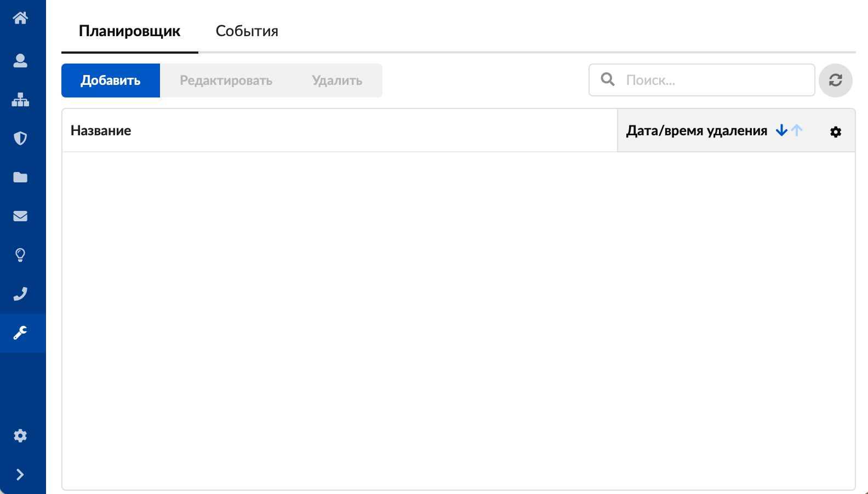The image size is (868, 494).
Task: Open the shield security sidebar icon
Action: click(20, 139)
